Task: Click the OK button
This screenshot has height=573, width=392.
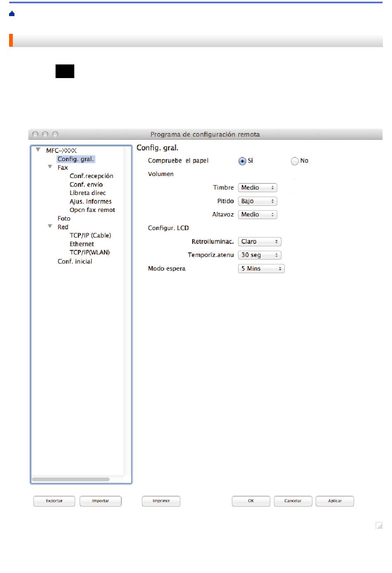Action: (x=251, y=501)
